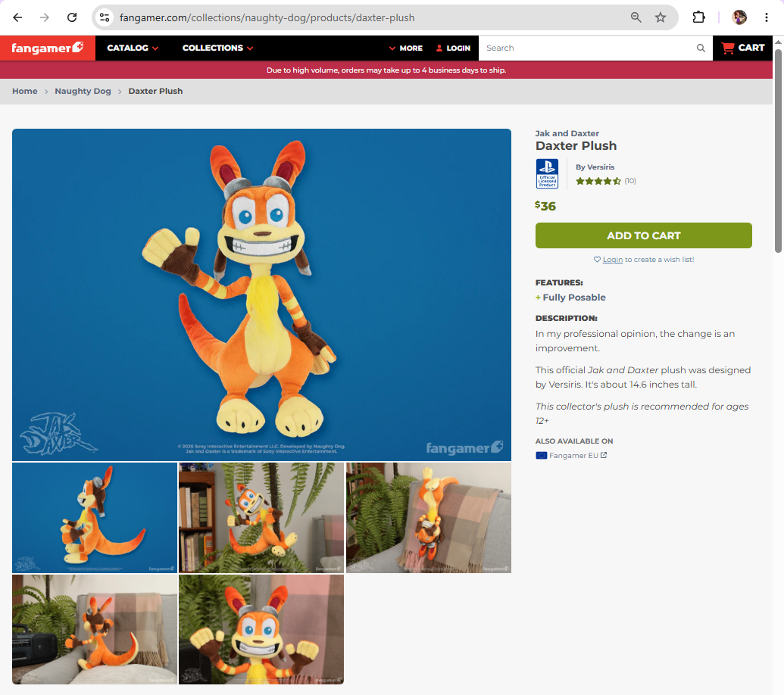This screenshot has width=784, height=695.
Task: Click the $36 price
Action: pyautogui.click(x=545, y=206)
